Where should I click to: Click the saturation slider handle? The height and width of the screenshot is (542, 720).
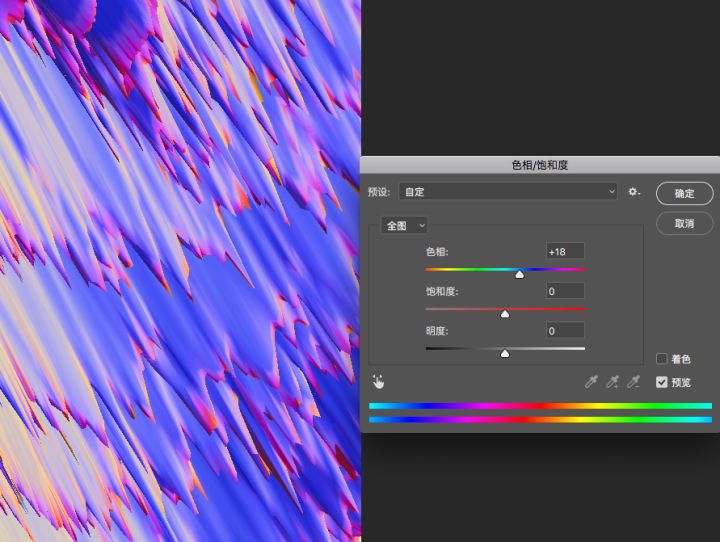click(505, 314)
